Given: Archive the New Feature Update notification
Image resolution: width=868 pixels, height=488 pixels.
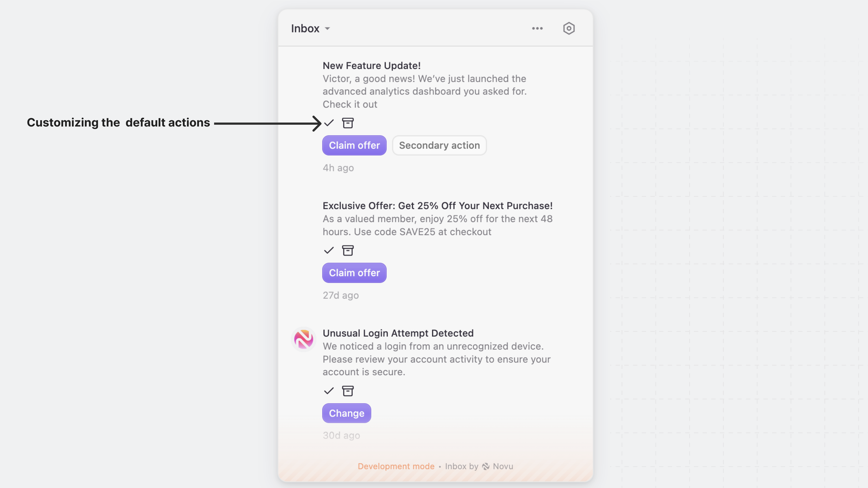Looking at the screenshot, I should tap(348, 123).
